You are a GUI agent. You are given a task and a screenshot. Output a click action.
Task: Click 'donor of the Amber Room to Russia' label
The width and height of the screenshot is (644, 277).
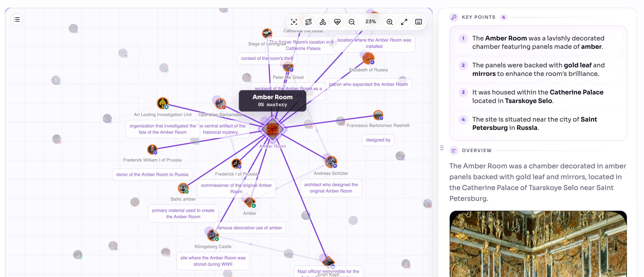(152, 174)
